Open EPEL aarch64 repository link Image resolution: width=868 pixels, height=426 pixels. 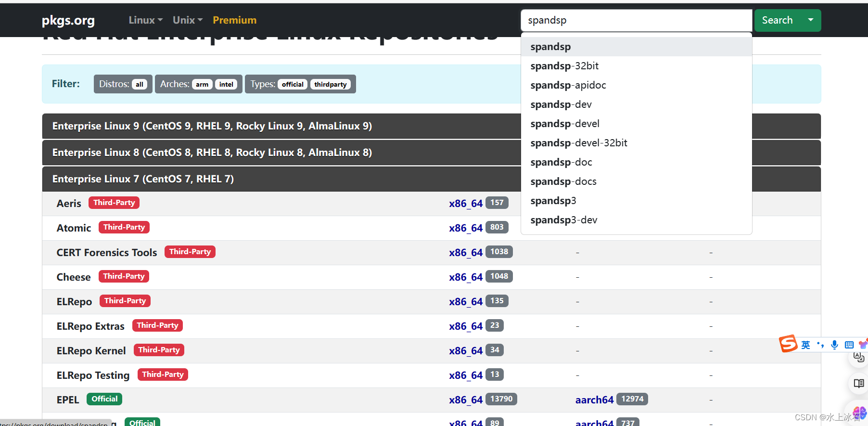[594, 400]
